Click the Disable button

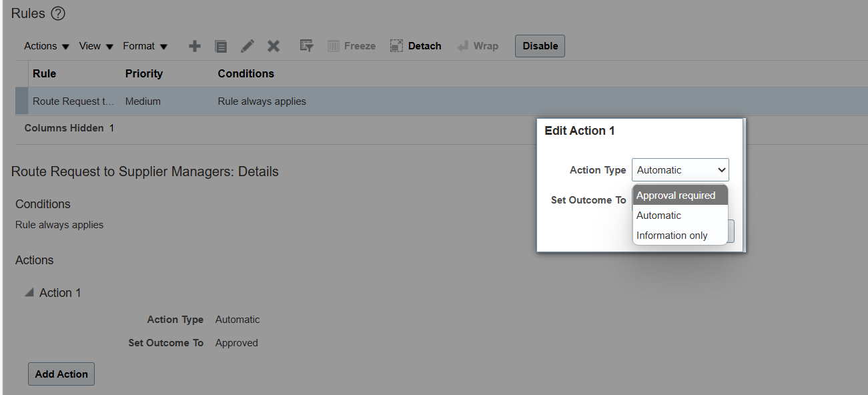[540, 46]
